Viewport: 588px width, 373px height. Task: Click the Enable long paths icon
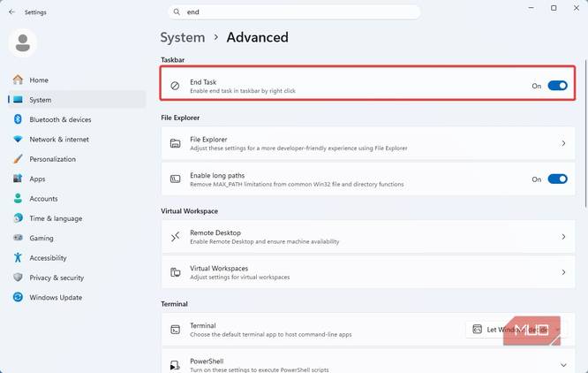click(x=175, y=179)
